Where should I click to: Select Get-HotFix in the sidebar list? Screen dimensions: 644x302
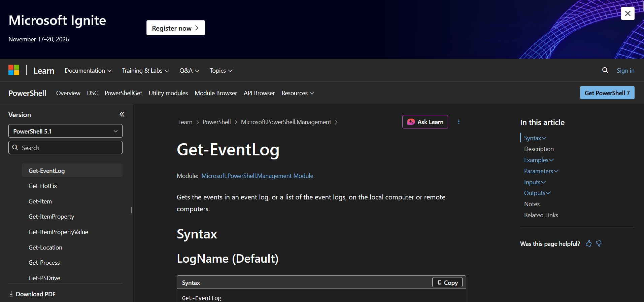point(43,186)
